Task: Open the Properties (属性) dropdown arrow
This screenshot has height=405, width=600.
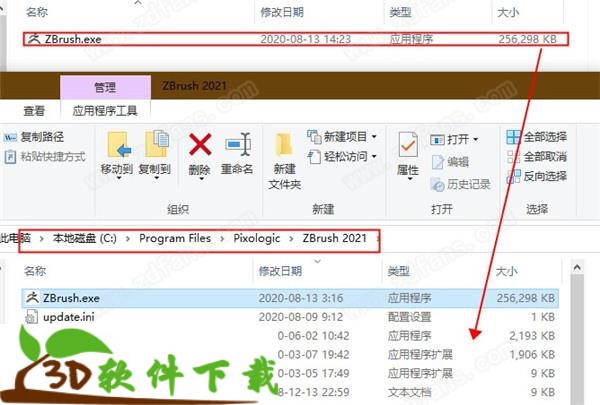Action: (409, 179)
